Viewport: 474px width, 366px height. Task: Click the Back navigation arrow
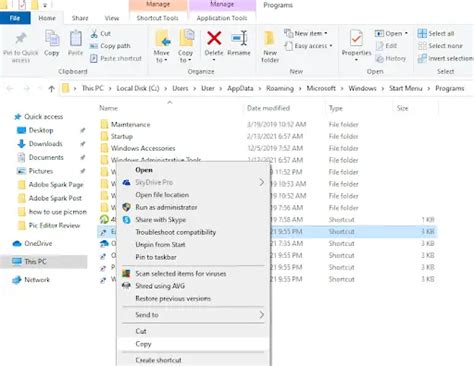point(10,89)
